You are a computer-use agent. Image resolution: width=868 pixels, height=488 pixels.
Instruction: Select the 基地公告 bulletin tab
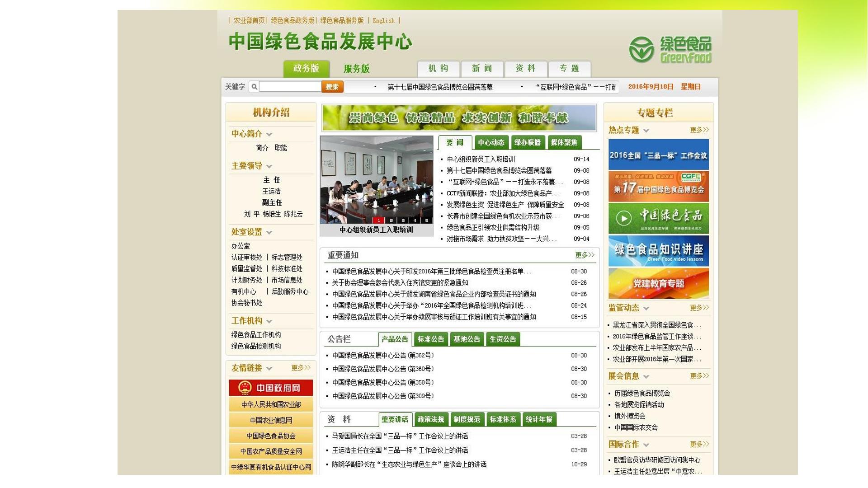tap(467, 339)
